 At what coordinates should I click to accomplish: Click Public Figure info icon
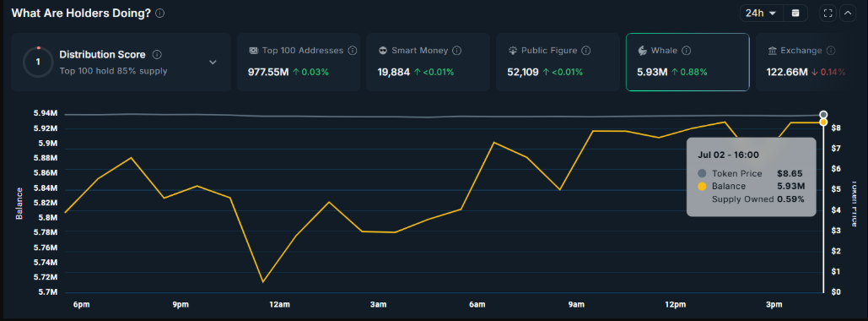(x=585, y=51)
